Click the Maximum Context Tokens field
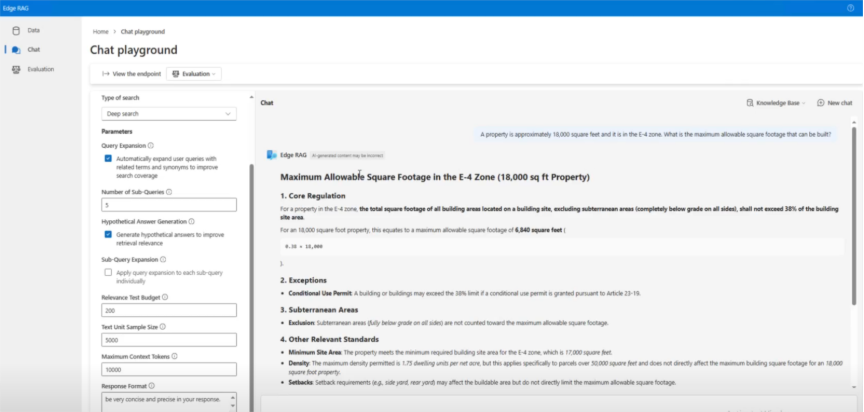864x412 pixels. pyautogui.click(x=169, y=369)
